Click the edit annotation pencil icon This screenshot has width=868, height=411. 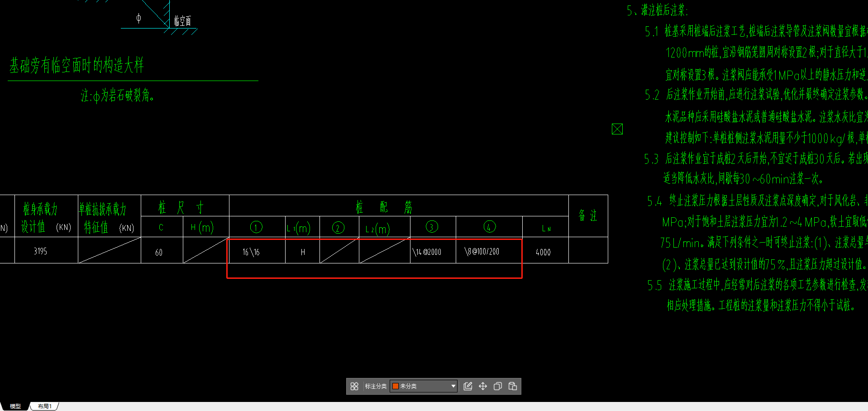468,386
